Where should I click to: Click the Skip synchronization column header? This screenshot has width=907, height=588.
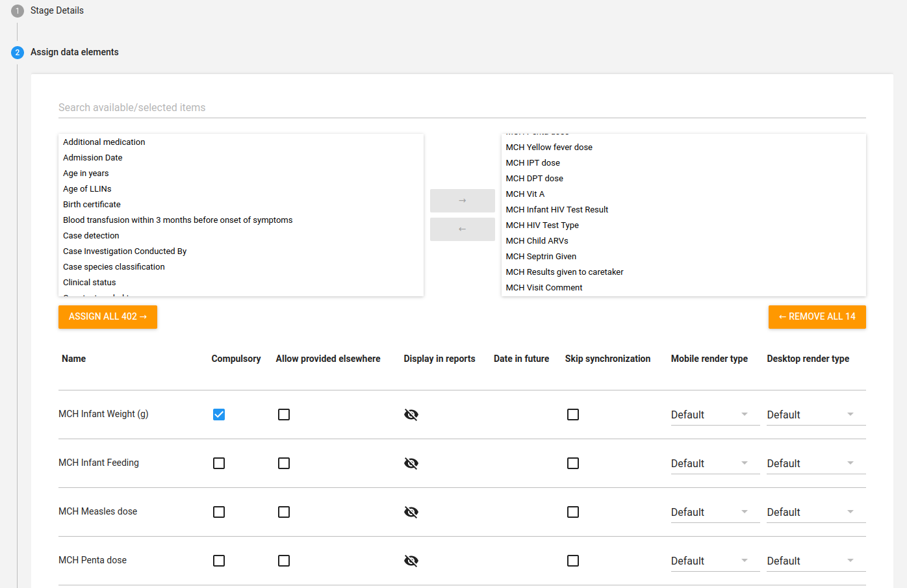coord(607,359)
